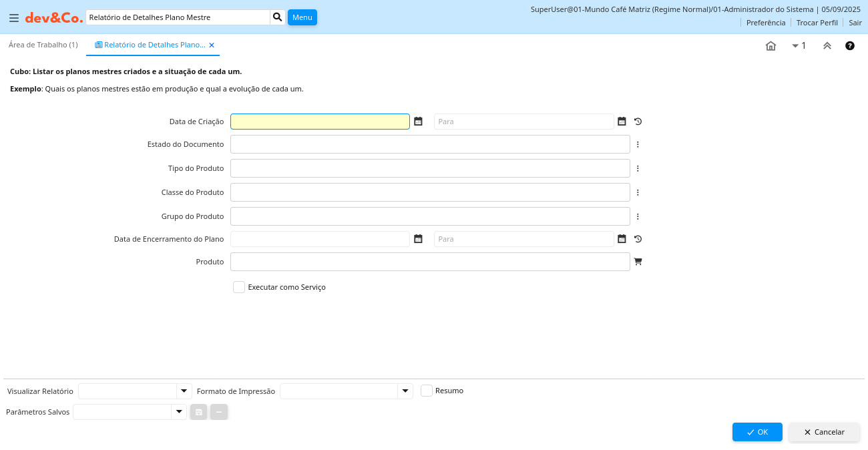Open product lookup cart icon
The width and height of the screenshot is (868, 450).
[x=638, y=262]
